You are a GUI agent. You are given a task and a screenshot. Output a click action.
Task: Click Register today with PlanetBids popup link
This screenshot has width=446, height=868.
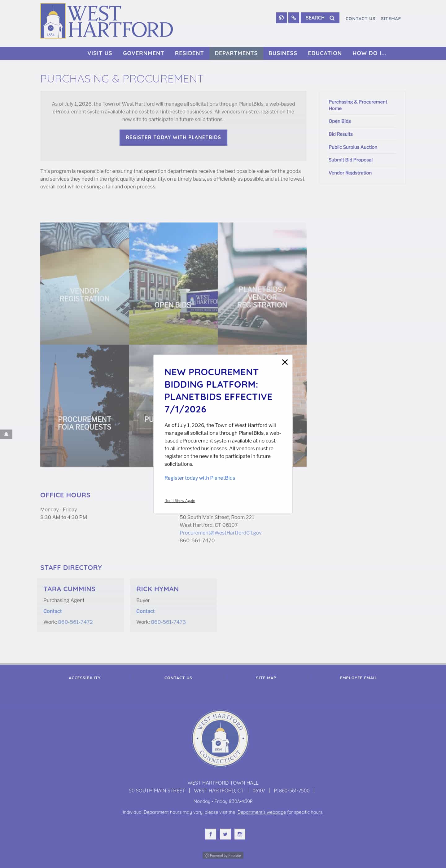pos(200,478)
